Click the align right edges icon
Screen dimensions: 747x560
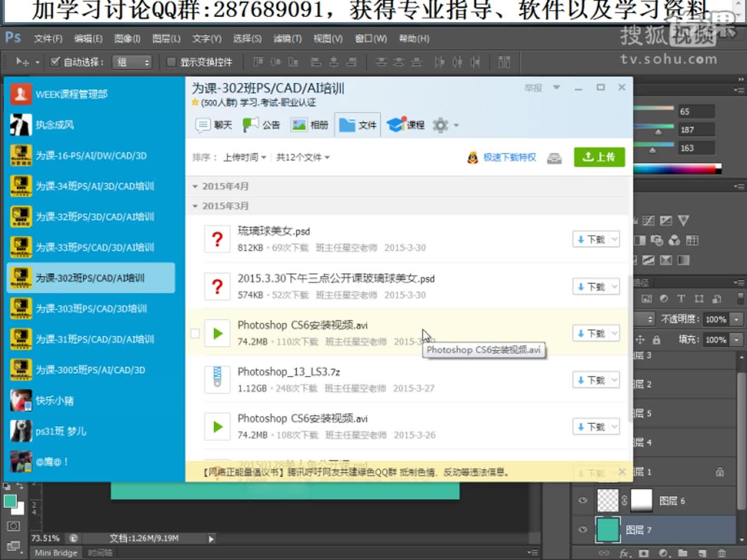point(351,62)
